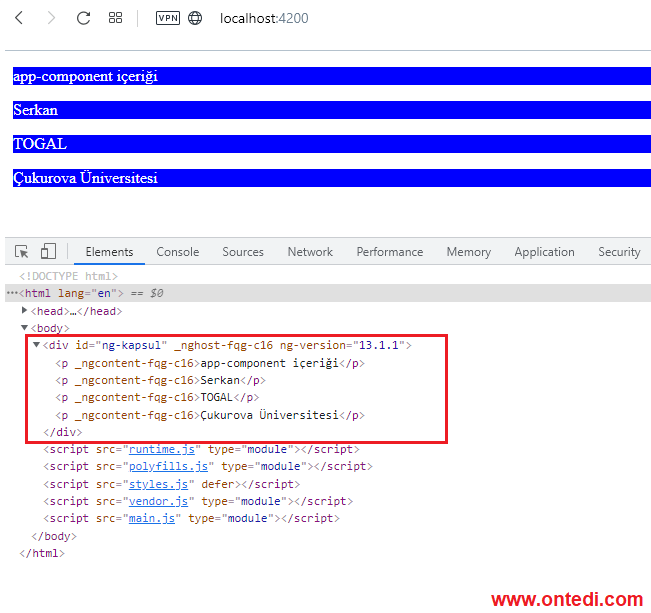Select the closing </body> tag
The height and width of the screenshot is (613, 651).
54,536
